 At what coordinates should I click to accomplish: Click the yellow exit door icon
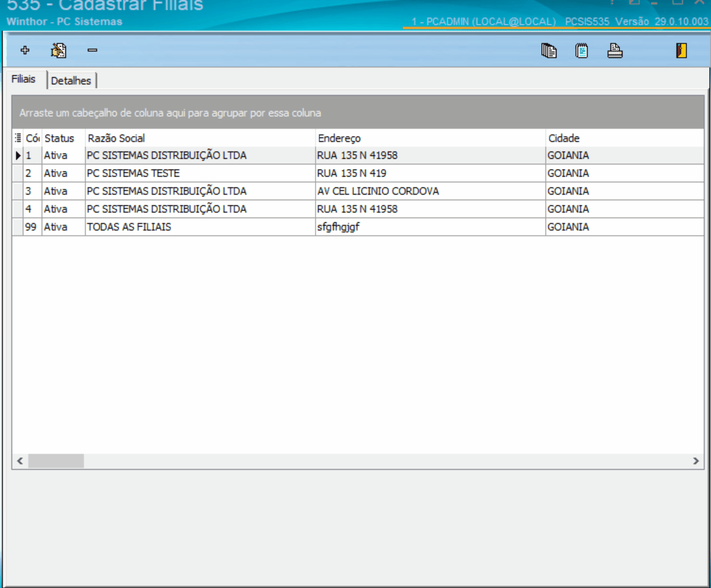(x=681, y=50)
